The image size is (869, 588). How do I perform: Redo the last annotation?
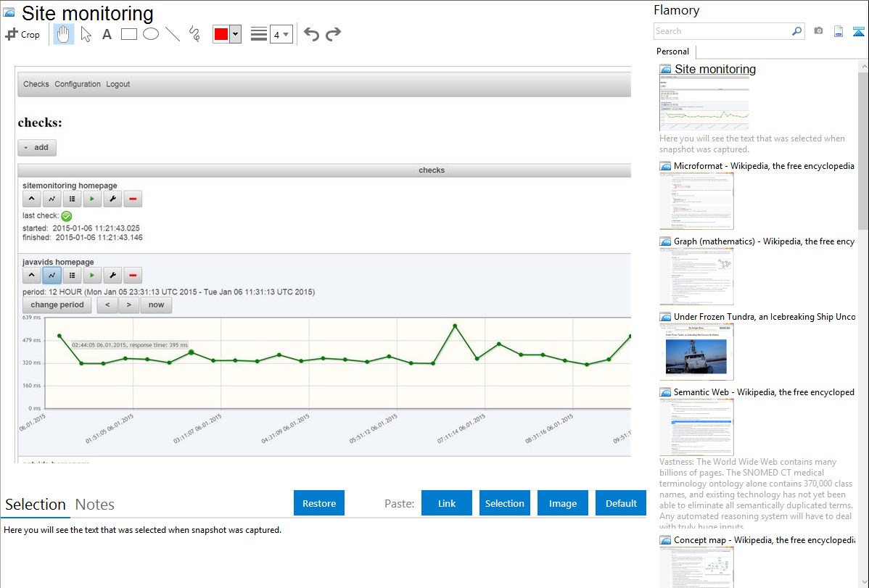click(333, 34)
